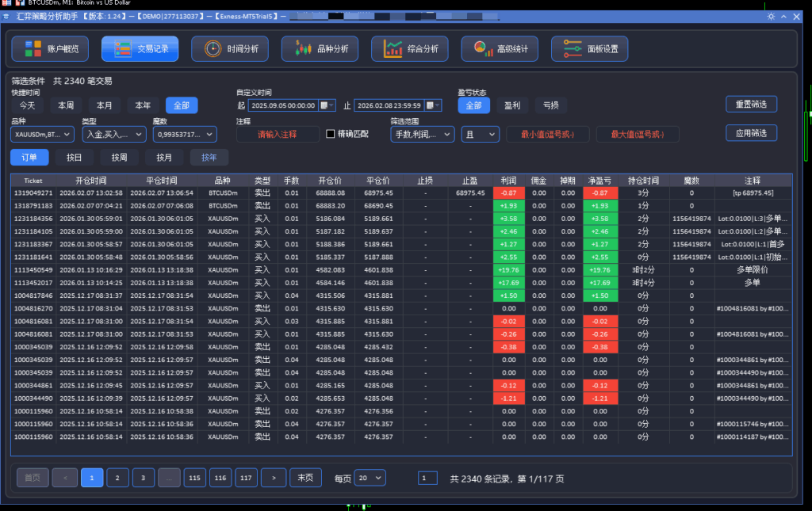
Task: Switch to the 按日 tab
Action: point(74,157)
